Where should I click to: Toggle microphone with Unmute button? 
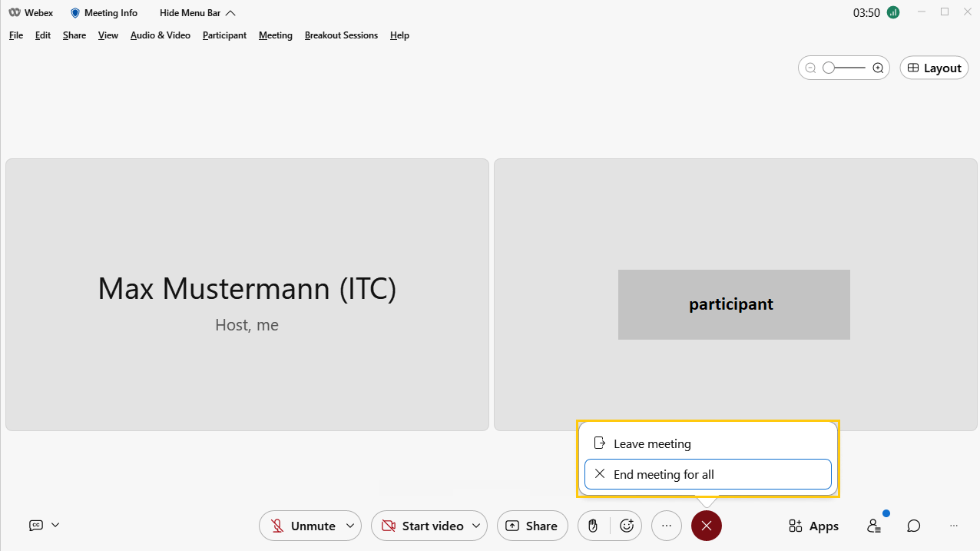point(303,526)
